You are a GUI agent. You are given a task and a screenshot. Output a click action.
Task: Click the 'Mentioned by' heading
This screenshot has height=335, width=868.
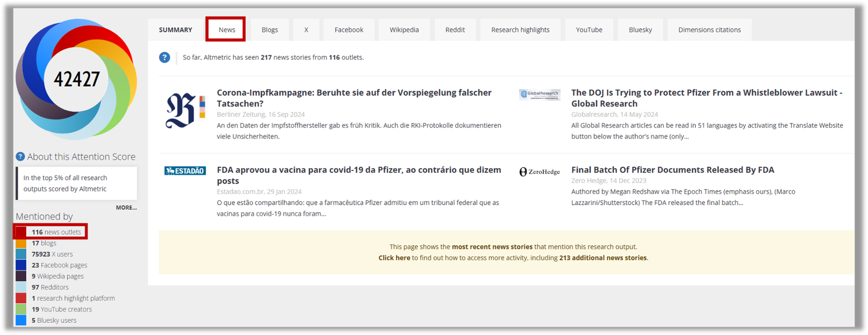click(x=44, y=217)
